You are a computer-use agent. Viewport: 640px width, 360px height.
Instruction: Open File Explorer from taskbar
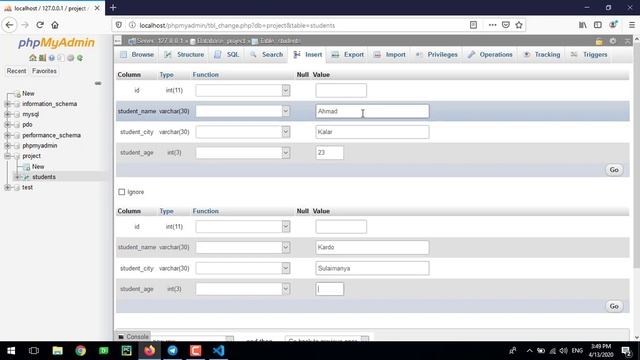[x=58, y=351]
